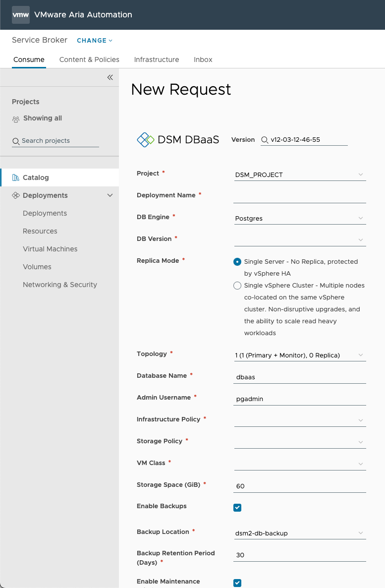Click the Database Name field
385x588 pixels.
click(300, 377)
